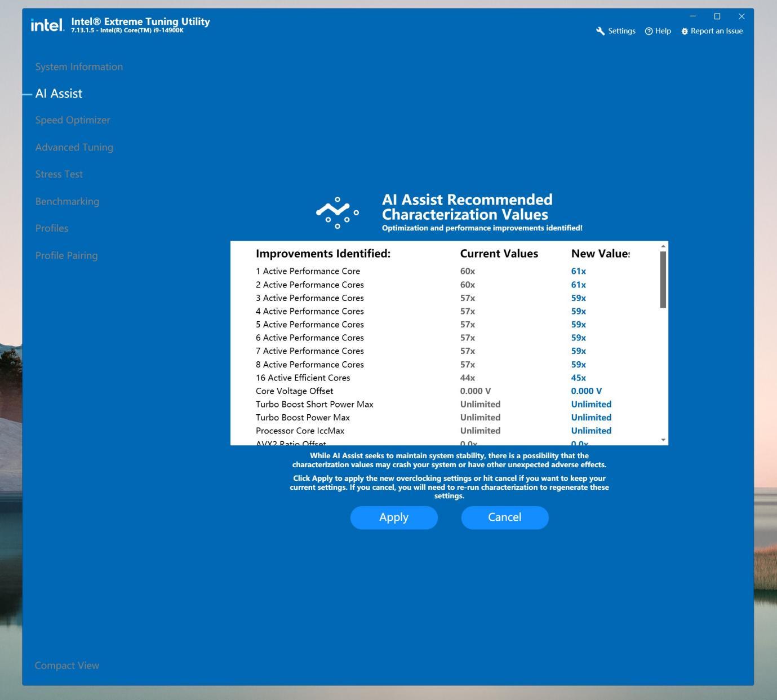Open Benchmarking section
Viewport: 777px width, 700px height.
click(67, 201)
